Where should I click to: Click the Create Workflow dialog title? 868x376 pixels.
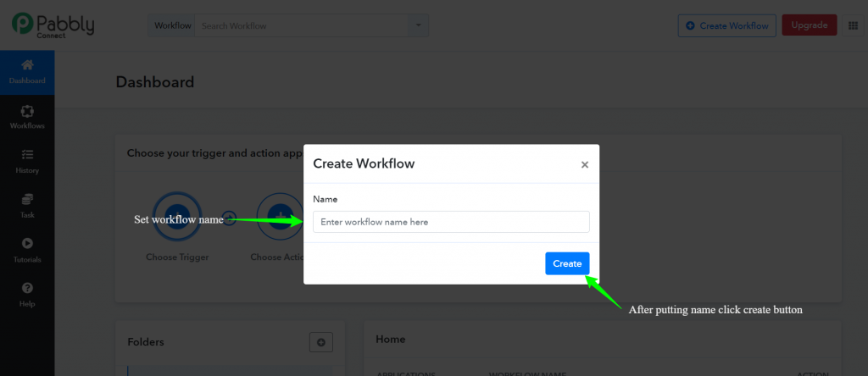click(x=364, y=163)
